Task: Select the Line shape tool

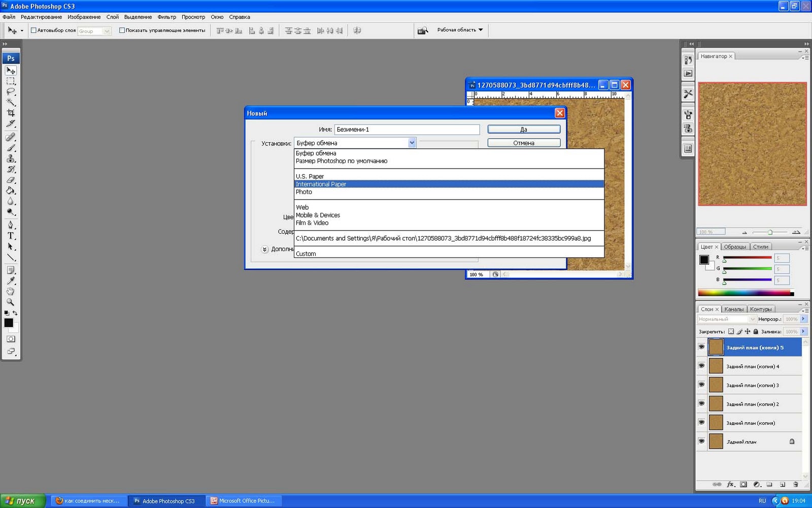Action: point(11,257)
